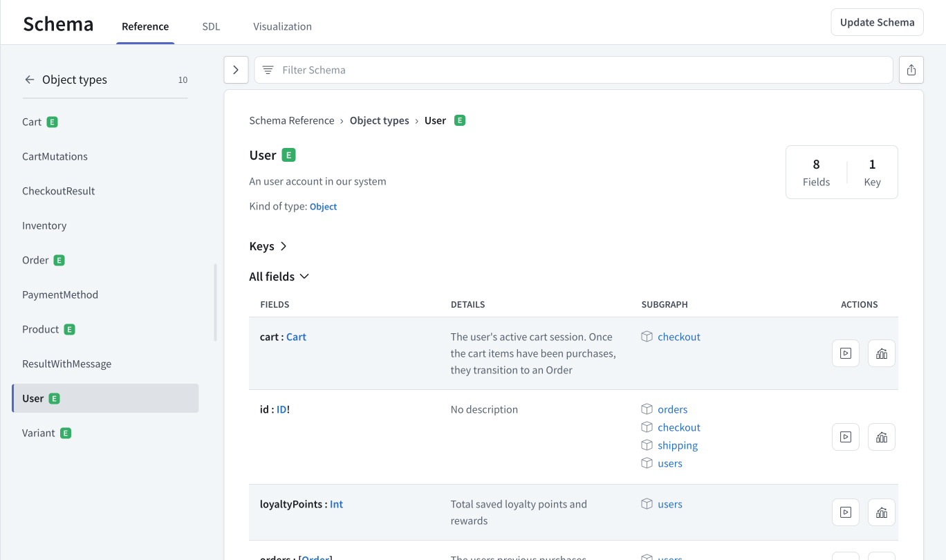Click the E badge in the breadcrumb
This screenshot has height=560, width=946.
click(460, 120)
